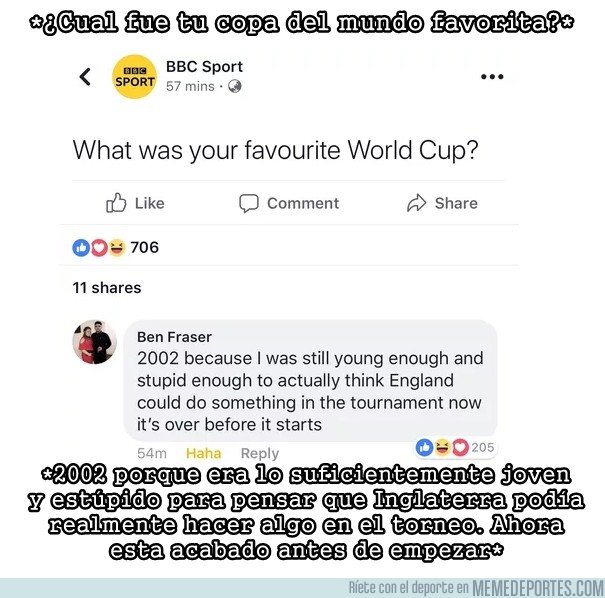605x598 pixels.
Task: Open the Ben Fraser name link
Action: pyautogui.click(x=174, y=337)
